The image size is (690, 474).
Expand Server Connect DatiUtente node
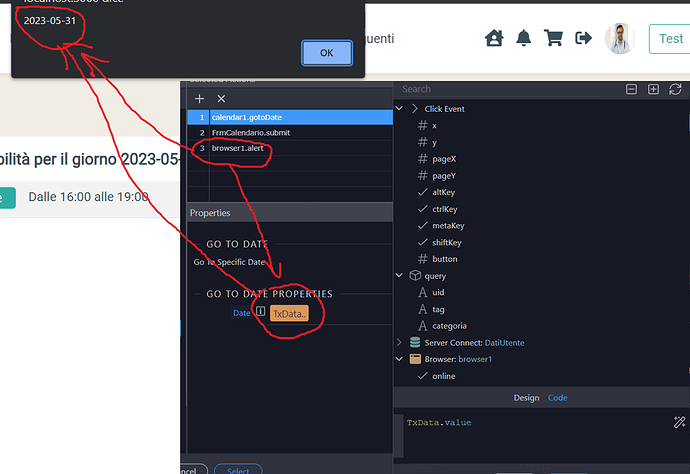(399, 342)
